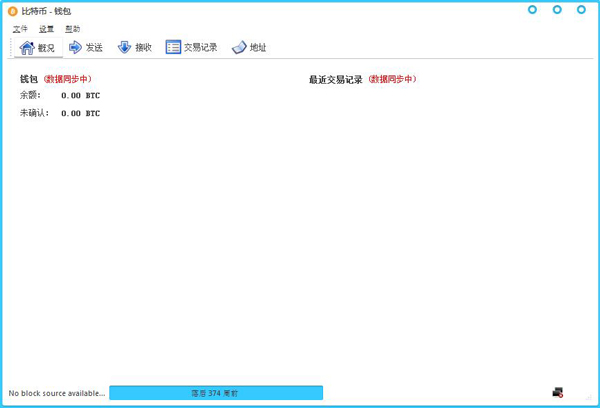Open the 地址 address book tab

point(249,47)
